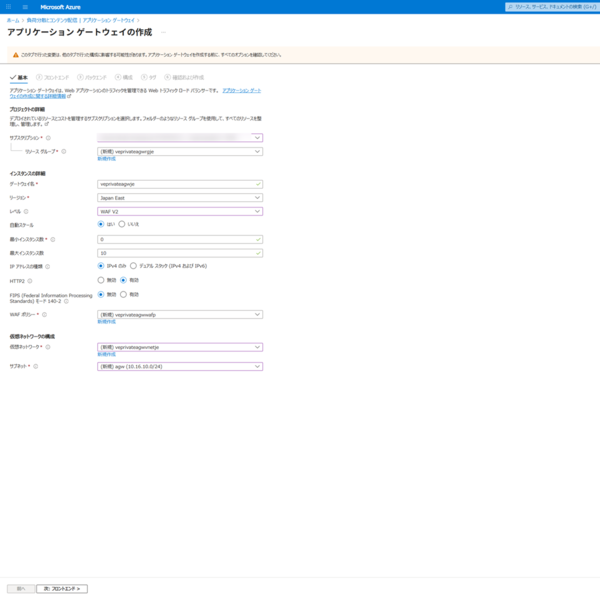The image size is (600, 600).
Task: Choose the IPv4 のみ address type
Action: 101,266
